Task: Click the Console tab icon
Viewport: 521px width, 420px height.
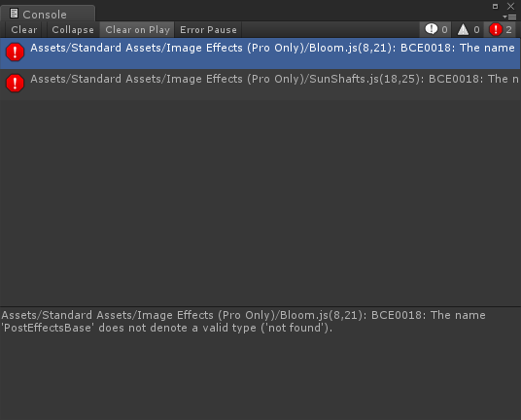Action: 14,14
